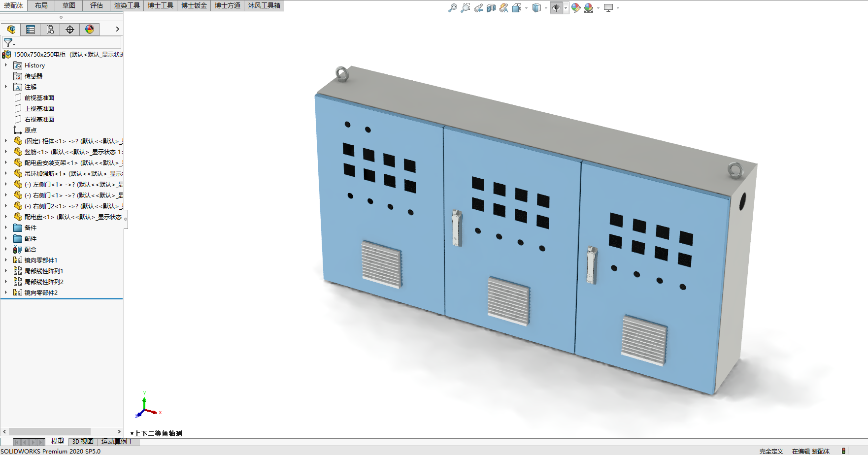Click last-tab navigation arrow at bottom
Image resolution: width=868 pixels, height=455 pixels.
click(x=41, y=442)
